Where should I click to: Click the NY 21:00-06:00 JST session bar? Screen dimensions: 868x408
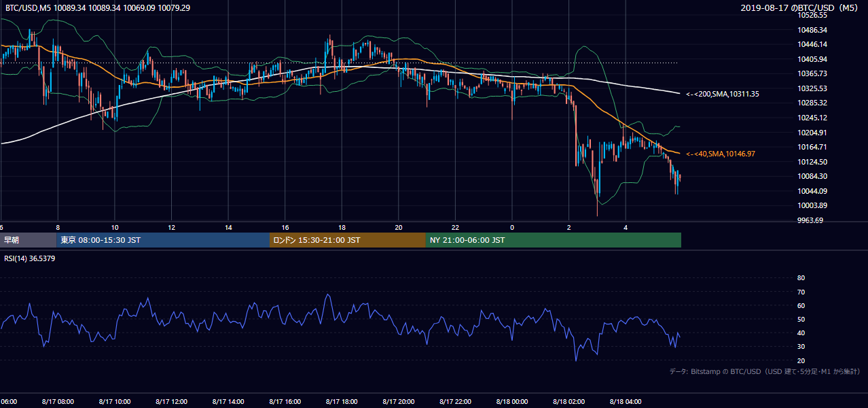click(x=554, y=240)
